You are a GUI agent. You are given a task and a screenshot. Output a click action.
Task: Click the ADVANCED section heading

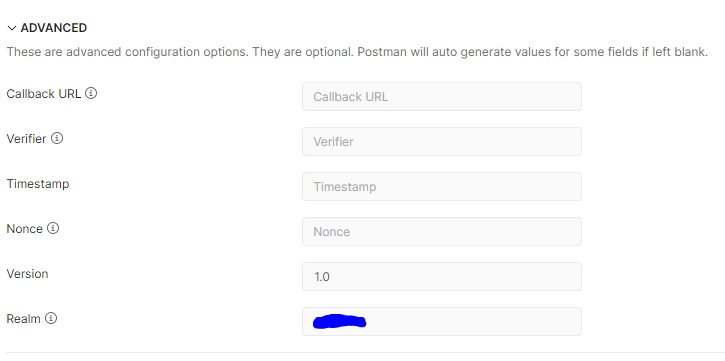54,28
